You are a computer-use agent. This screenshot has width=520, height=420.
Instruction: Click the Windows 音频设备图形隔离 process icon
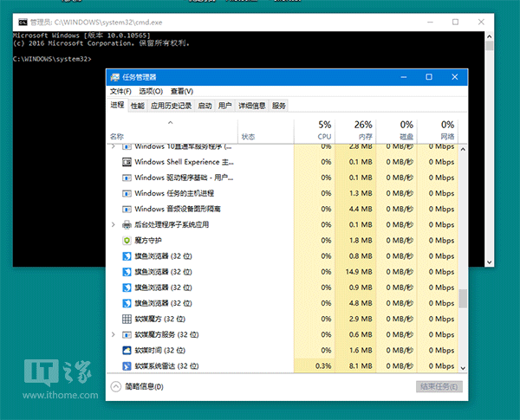(x=127, y=209)
